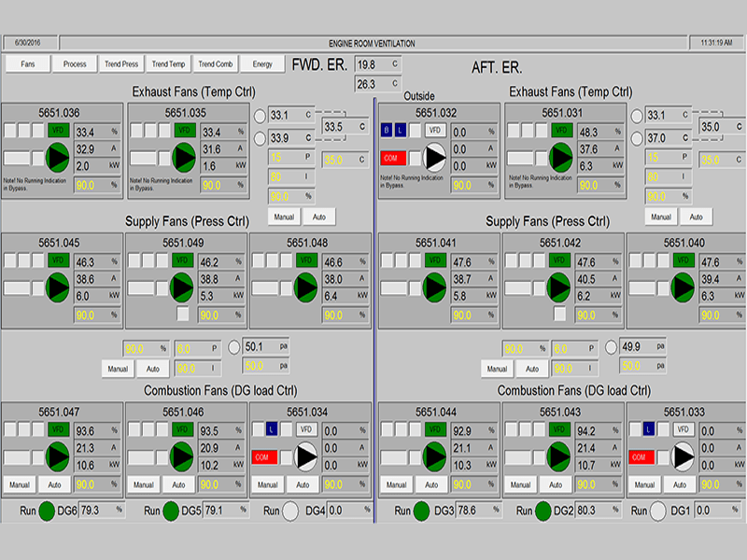Screen dimensions: 747x560
Task: Click red COM alarm on fan 5651.032
Action: pos(393,158)
